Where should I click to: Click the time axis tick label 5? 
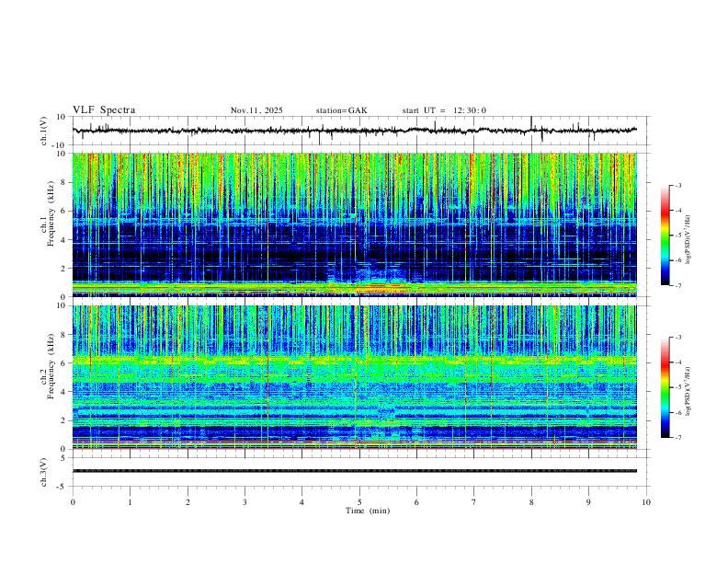[x=359, y=502]
